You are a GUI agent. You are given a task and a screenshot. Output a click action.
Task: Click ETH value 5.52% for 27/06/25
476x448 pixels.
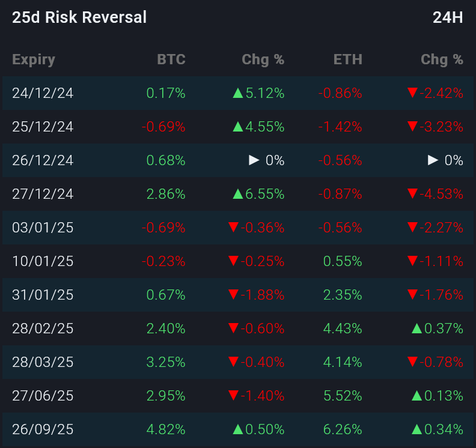tap(343, 396)
